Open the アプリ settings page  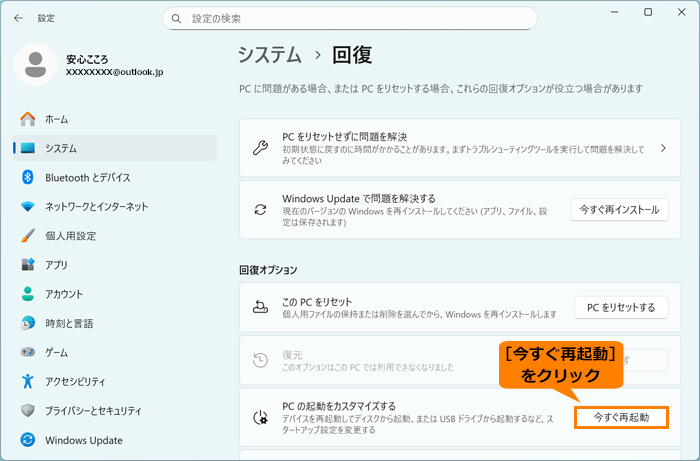115,265
